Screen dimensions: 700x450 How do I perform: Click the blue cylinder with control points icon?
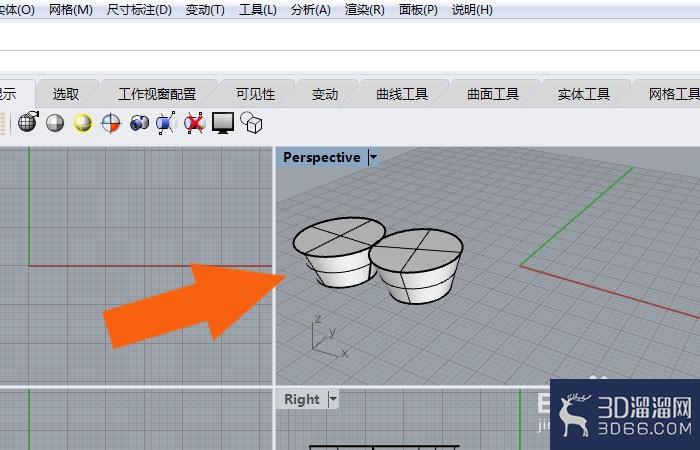pos(166,123)
